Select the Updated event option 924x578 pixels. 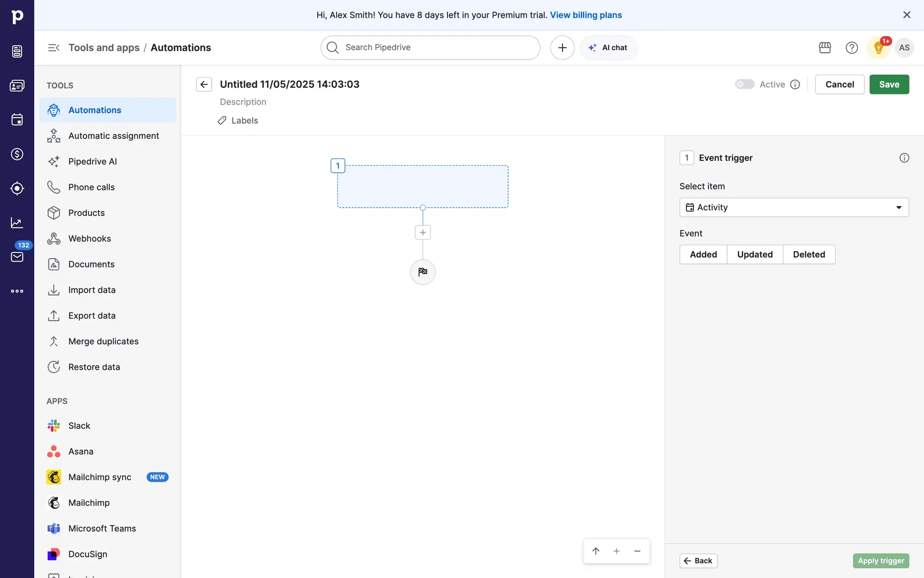(755, 254)
